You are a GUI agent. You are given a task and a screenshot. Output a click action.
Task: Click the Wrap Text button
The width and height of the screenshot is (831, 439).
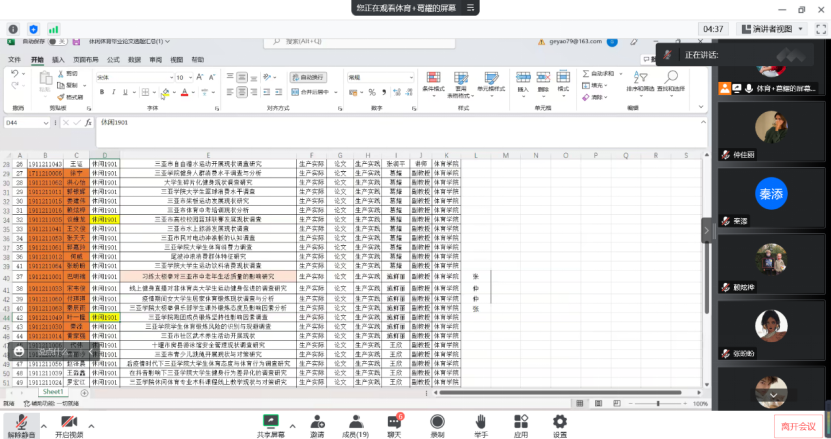[307, 77]
